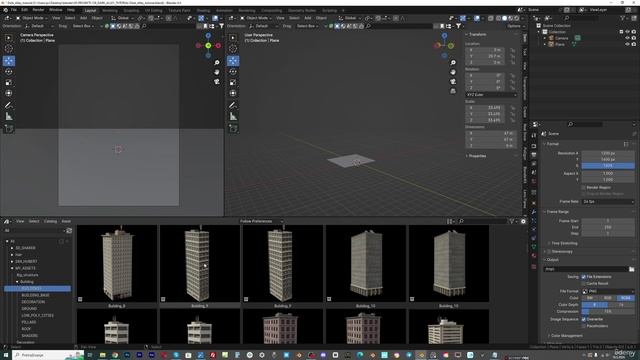This screenshot has width=640, height=360.
Task: Switch perspective/orthographic icon in User Perspective viewport
Action: [453, 91]
